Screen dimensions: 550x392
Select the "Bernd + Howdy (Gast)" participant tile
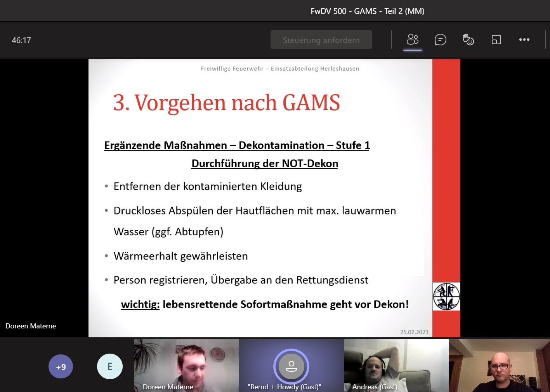tap(291, 366)
